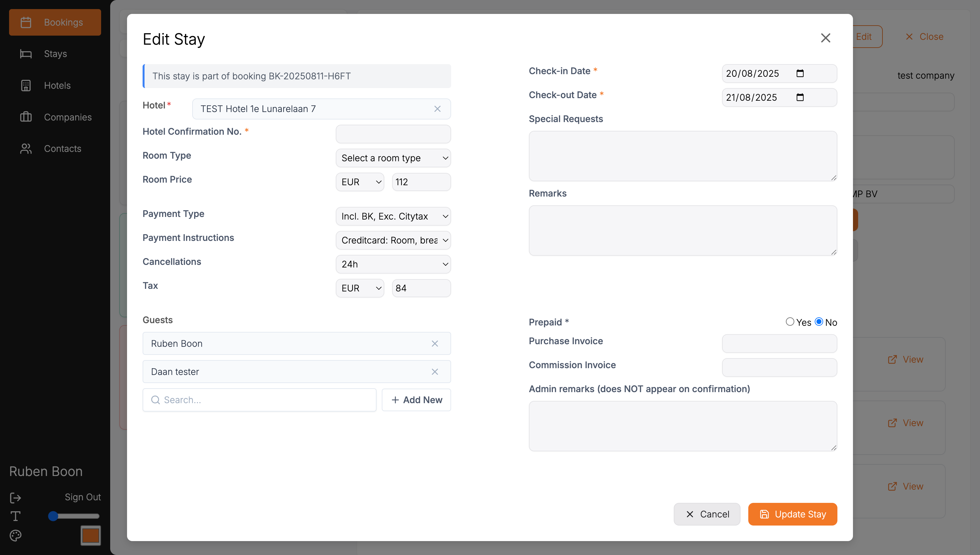Open the Contacts section in sidebar
Screen dimensions: 980x555
pyautogui.click(x=55, y=149)
